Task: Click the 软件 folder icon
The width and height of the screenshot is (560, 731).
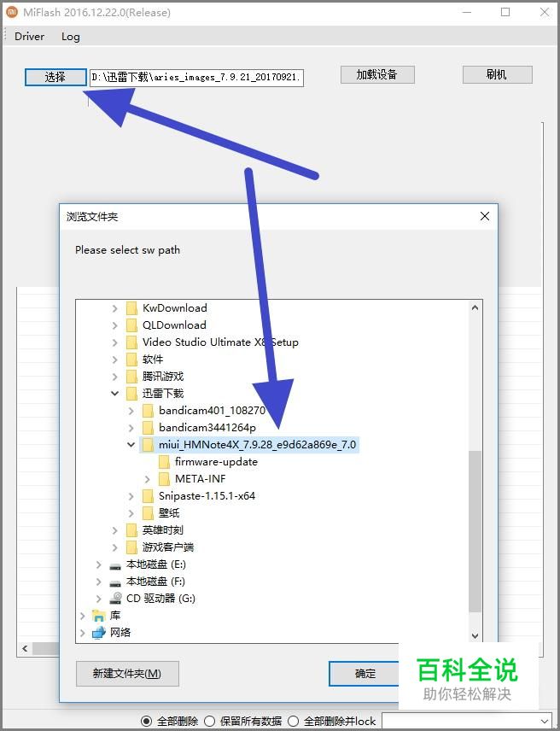Action: click(131, 360)
